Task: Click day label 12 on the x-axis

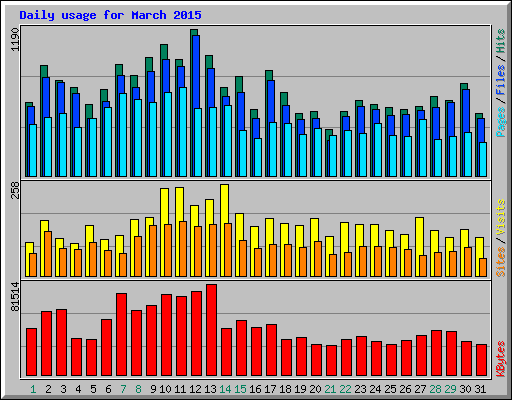Action: [x=195, y=389]
